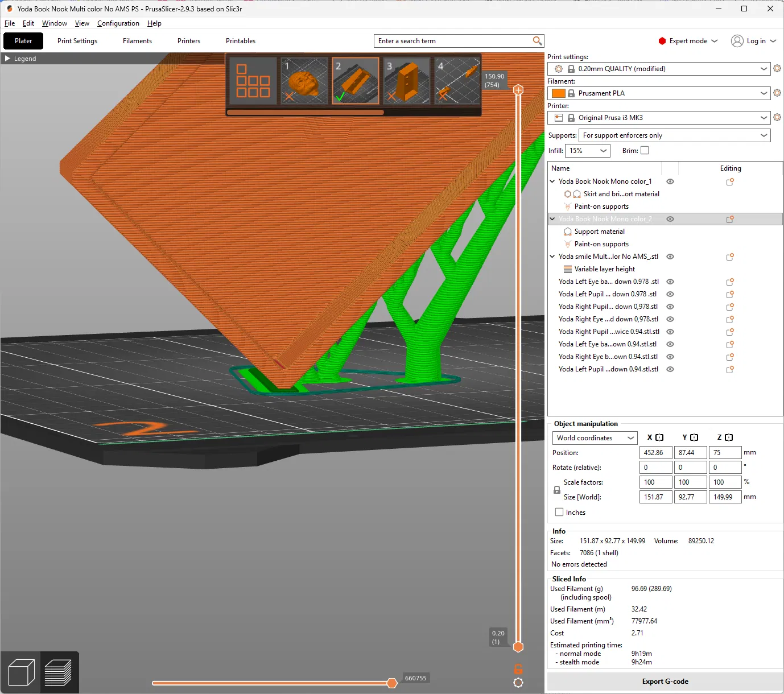Viewport: 784px width, 694px height.
Task: Open the filament settings gear icon
Action: [x=777, y=93]
